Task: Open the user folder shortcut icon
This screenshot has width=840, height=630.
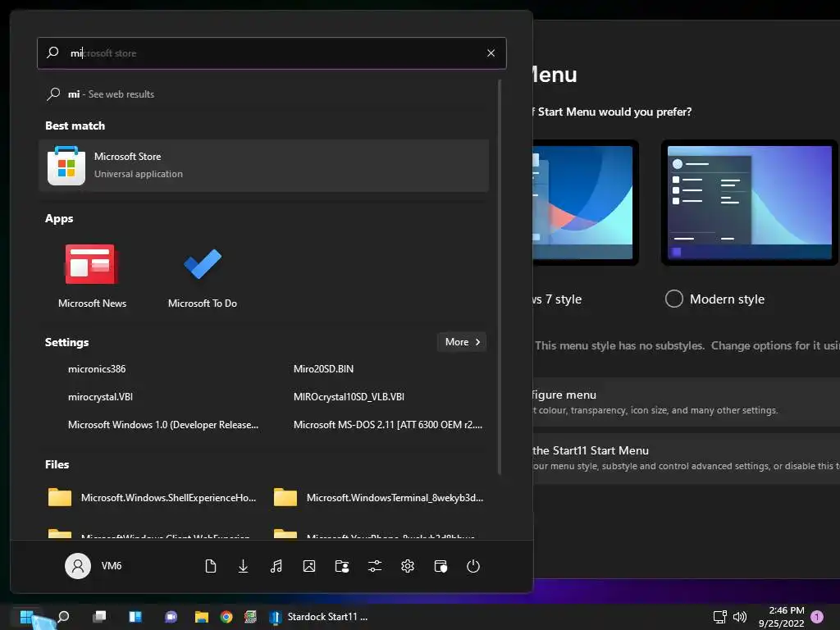Action: [342, 566]
